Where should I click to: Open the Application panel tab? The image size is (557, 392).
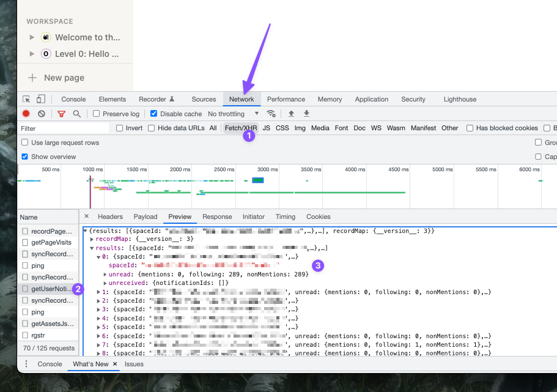click(x=372, y=99)
